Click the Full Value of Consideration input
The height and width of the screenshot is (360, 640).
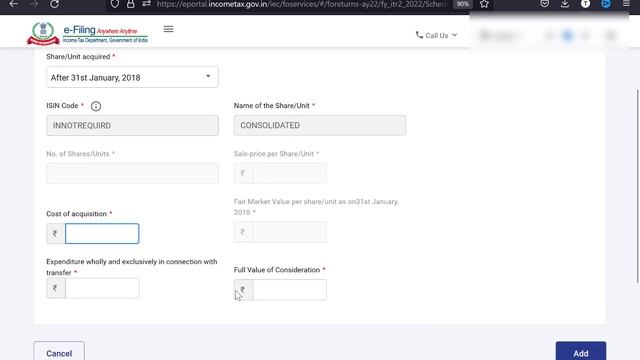(x=289, y=290)
